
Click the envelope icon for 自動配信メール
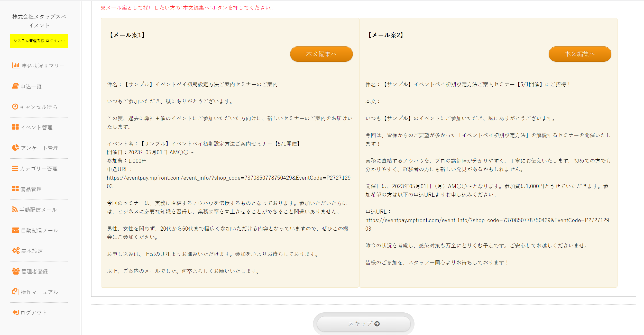pyautogui.click(x=15, y=230)
